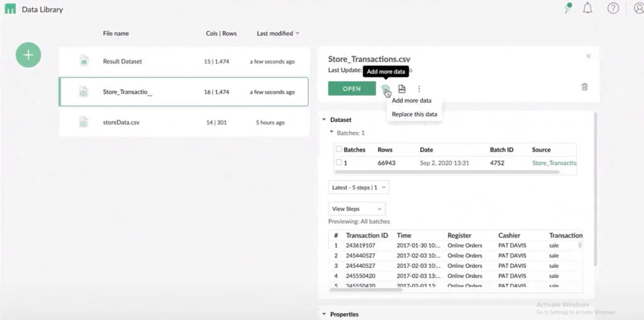Click the Store_Transactions.csv panel title
The image size is (644, 320).
coord(369,59)
